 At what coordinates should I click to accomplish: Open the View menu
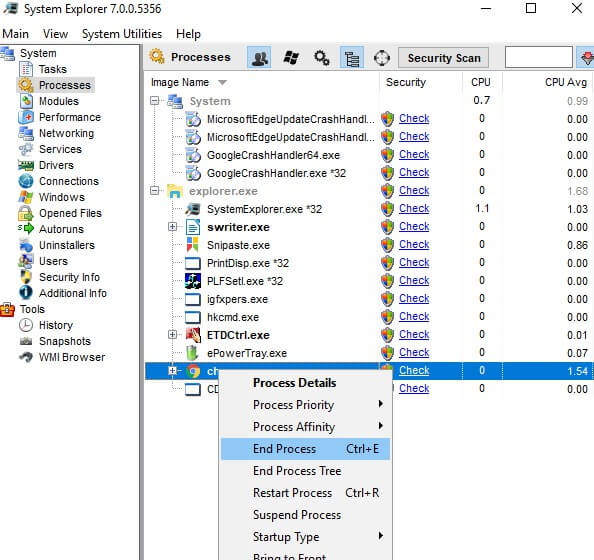point(55,34)
